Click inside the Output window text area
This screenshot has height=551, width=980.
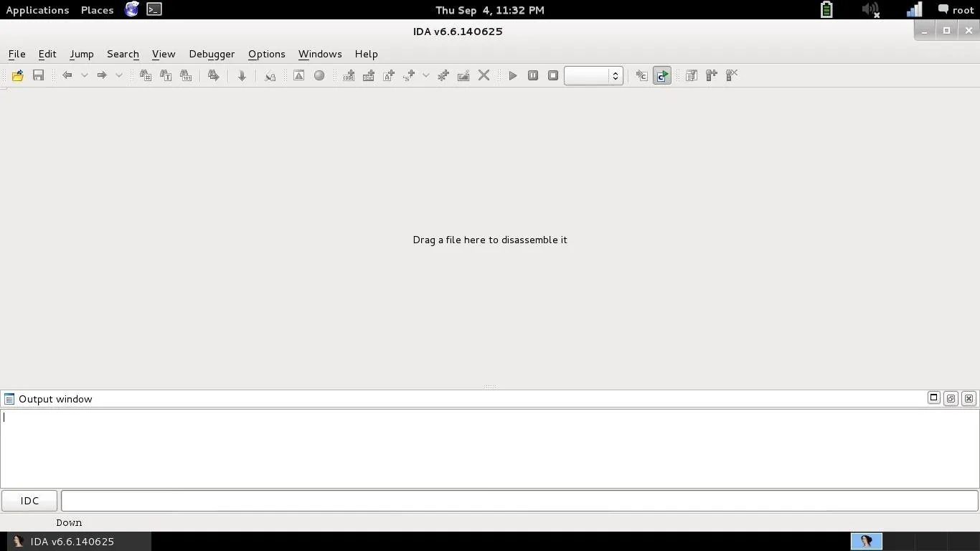[489, 448]
